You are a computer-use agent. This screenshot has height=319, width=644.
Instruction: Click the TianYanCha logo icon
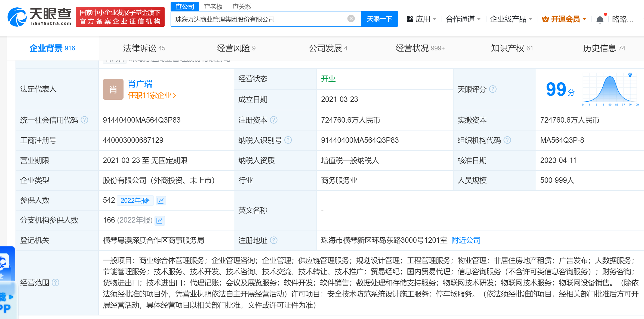[17, 17]
